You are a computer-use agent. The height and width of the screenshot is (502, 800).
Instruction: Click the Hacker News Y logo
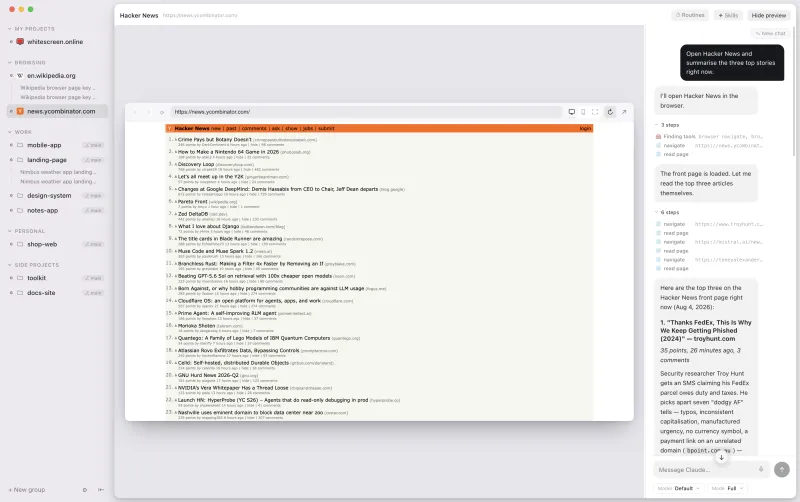[169, 129]
